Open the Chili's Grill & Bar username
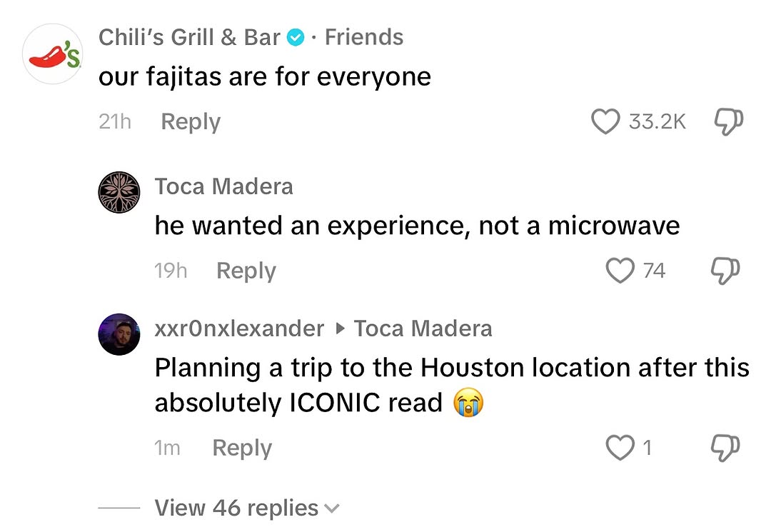771x532 pixels. [189, 38]
